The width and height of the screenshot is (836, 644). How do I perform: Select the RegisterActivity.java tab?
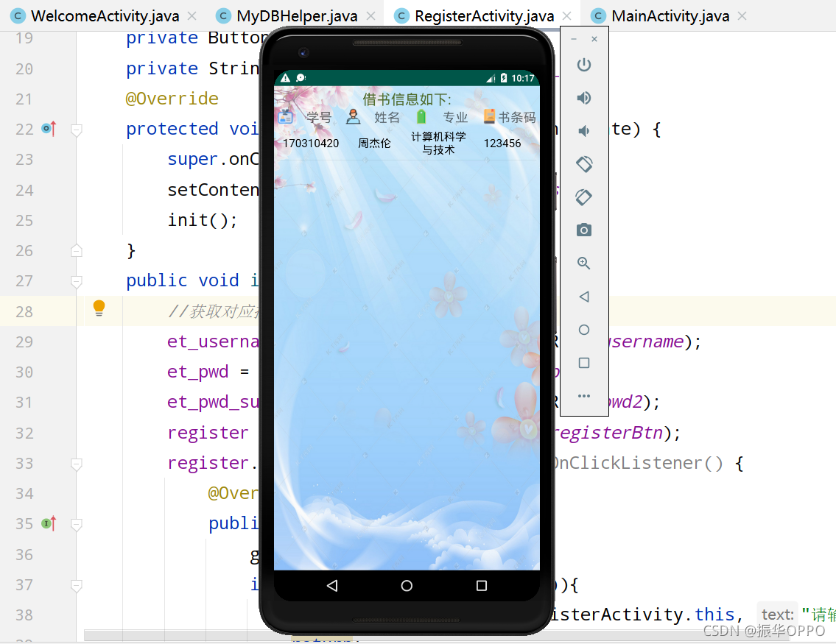(x=484, y=16)
